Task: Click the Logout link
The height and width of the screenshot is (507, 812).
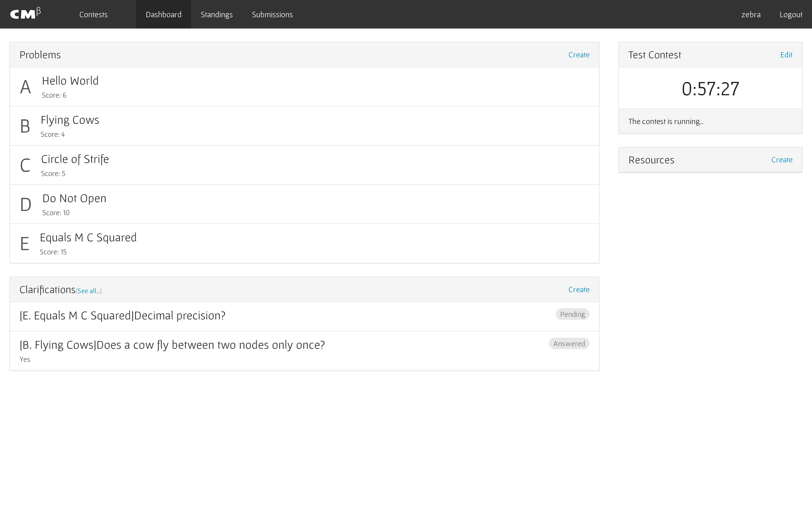Action: (x=791, y=14)
